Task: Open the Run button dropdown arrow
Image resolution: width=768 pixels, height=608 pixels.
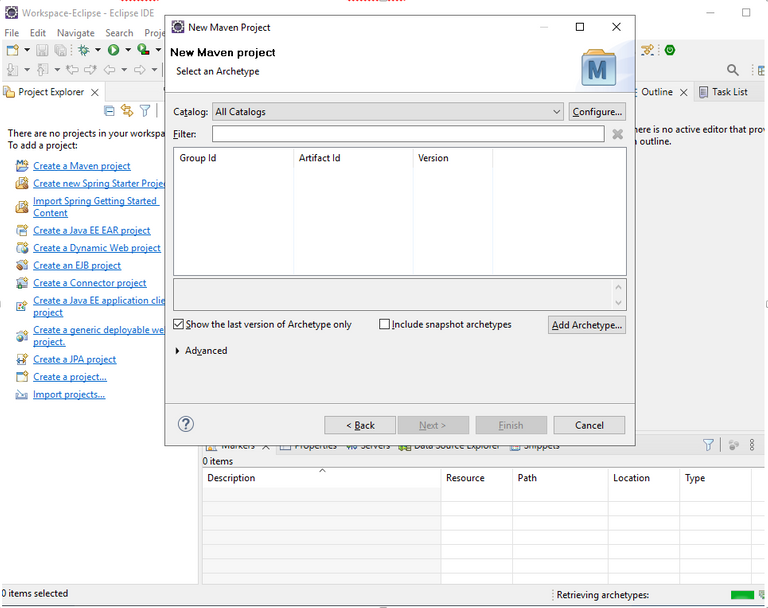Action: (128, 50)
